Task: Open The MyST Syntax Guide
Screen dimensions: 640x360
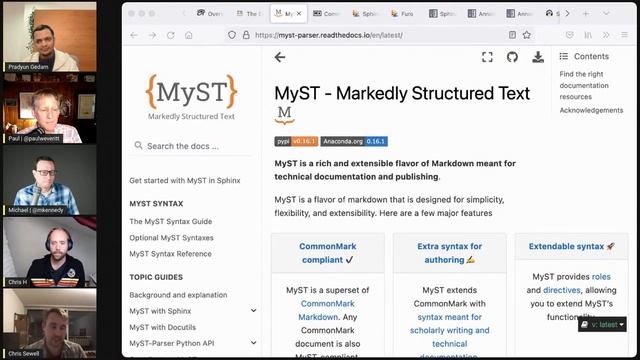Action: [x=171, y=221]
